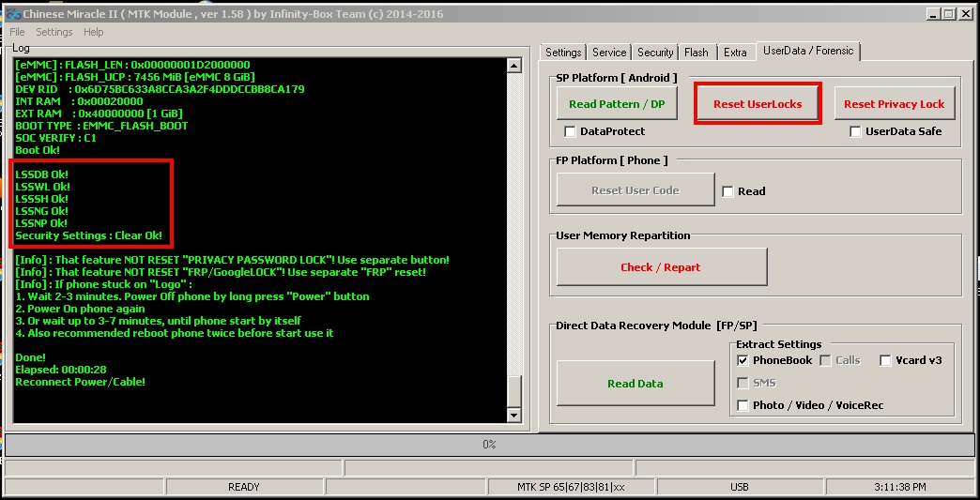
Task: Click the 'Reconnect Power/Cable!' log line
Action: click(x=81, y=382)
